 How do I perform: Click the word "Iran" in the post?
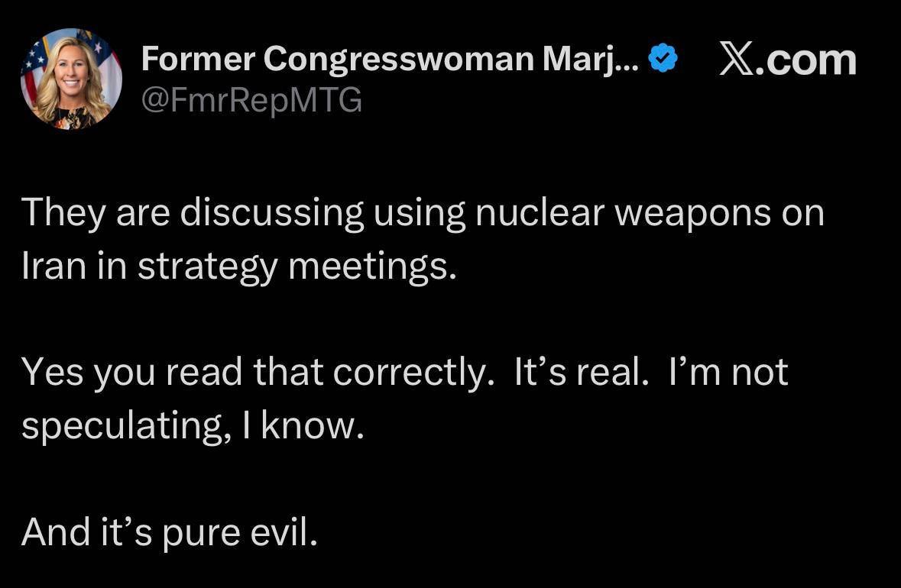coord(54,266)
